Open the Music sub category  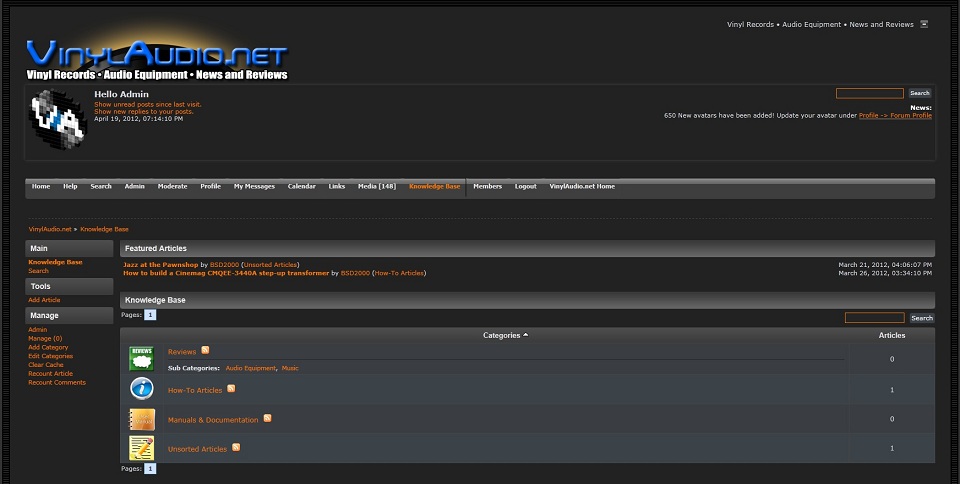(290, 368)
